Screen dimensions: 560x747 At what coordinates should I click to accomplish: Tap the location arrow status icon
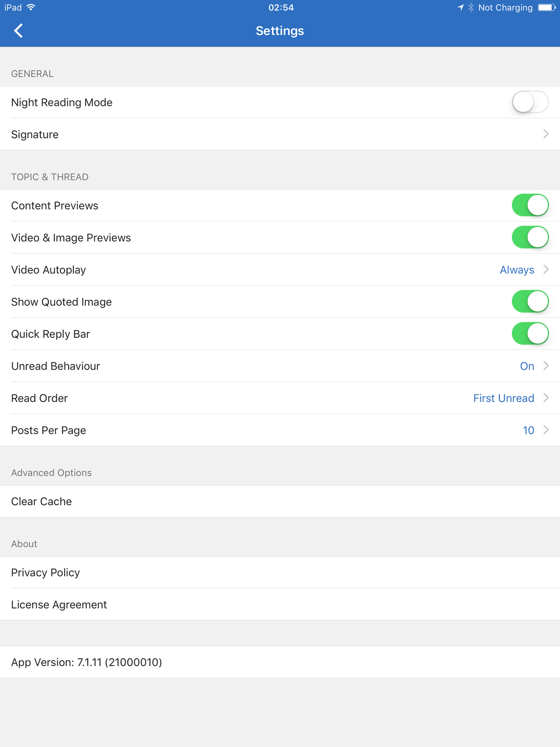pyautogui.click(x=461, y=7)
